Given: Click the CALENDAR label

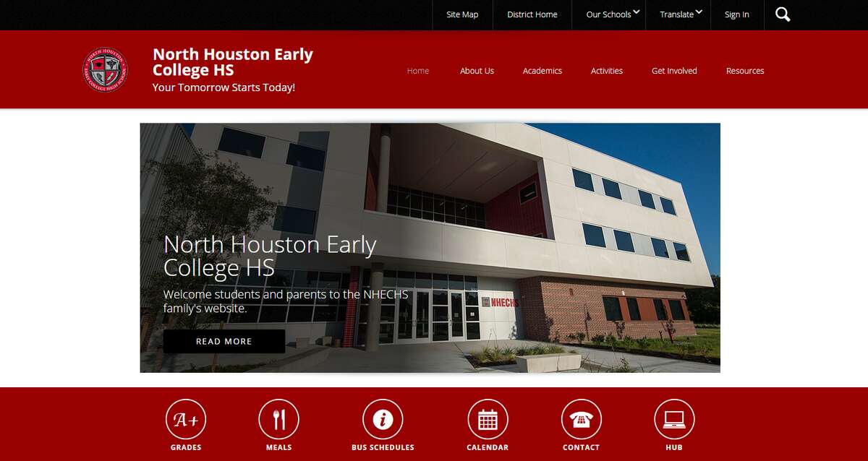Looking at the screenshot, I should pyautogui.click(x=488, y=447).
